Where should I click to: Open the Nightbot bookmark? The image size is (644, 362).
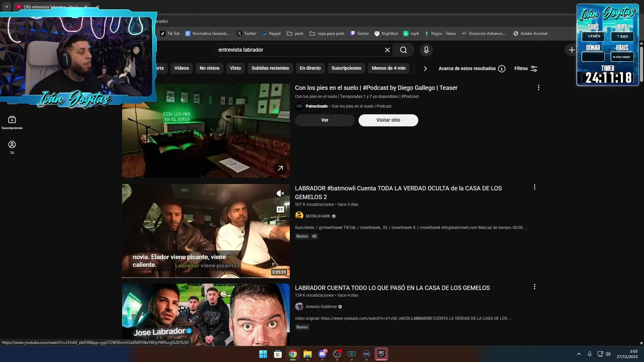point(386,34)
